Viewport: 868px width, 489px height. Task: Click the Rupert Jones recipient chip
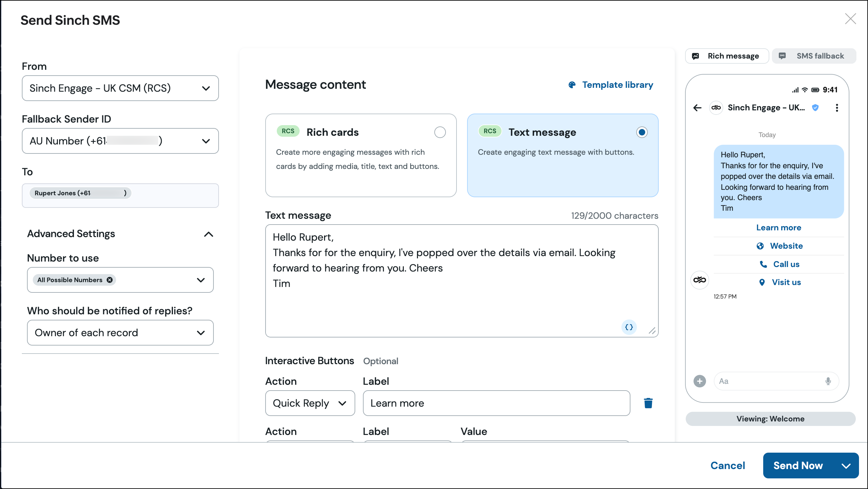[80, 193]
